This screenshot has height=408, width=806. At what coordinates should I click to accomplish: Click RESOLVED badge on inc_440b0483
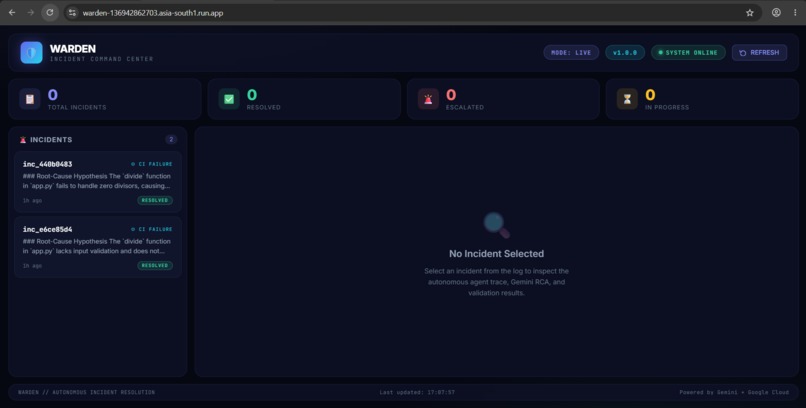[155, 200]
